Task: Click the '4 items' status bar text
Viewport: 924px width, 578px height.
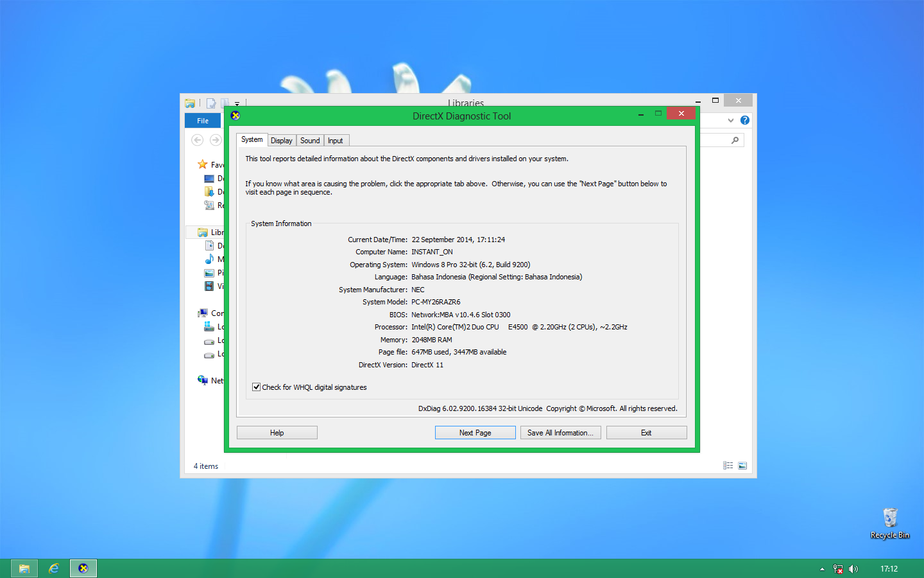Action: tap(206, 466)
